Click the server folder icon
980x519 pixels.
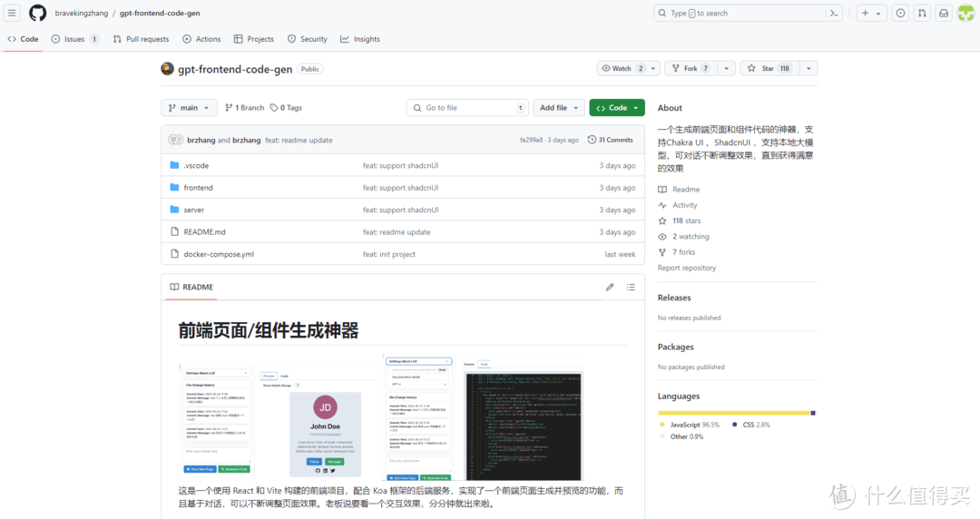coord(174,210)
